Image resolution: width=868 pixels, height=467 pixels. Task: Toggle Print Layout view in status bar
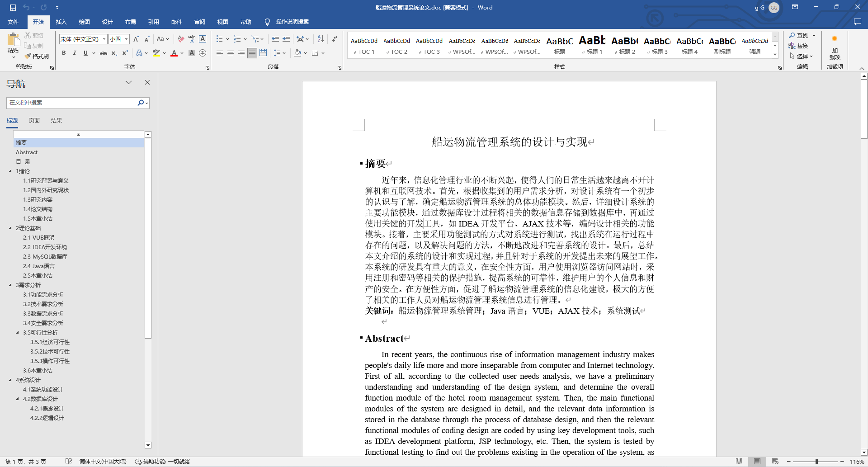point(757,462)
